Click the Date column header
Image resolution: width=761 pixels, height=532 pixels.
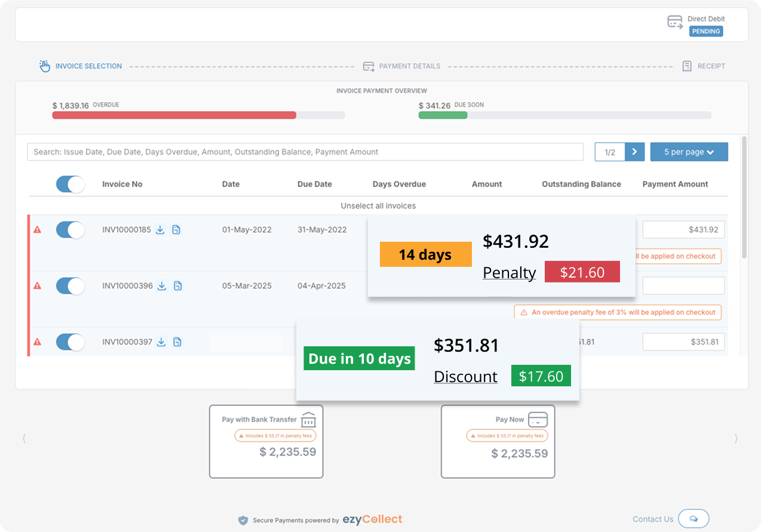[x=231, y=184]
